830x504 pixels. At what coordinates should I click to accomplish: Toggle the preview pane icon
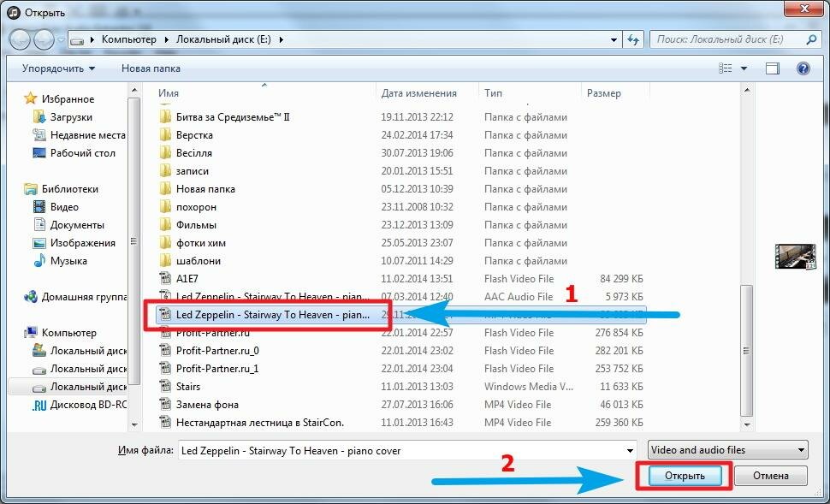tap(773, 68)
